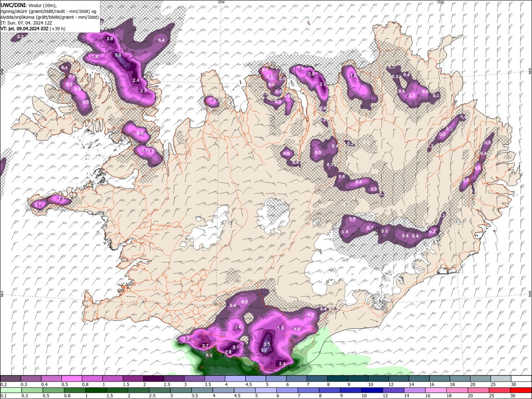Click the 'rigning/skúrir' description line
Image resolution: width=532 pixels, height=399 pixels.
pyautogui.click(x=49, y=11)
